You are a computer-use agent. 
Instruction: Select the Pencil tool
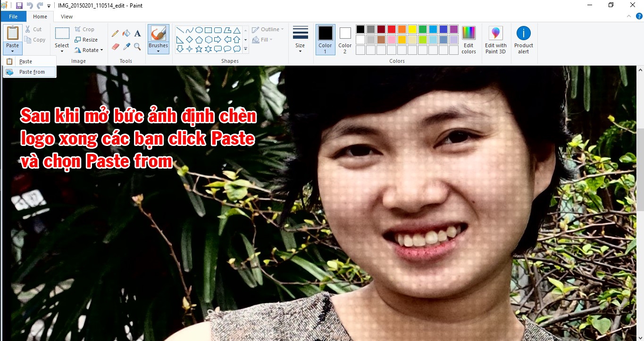click(x=115, y=34)
